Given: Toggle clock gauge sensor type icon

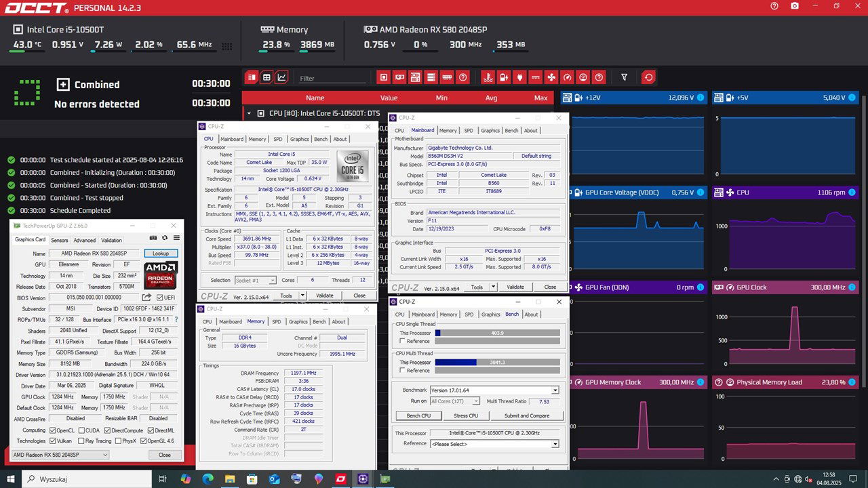Looking at the screenshot, I should (x=568, y=77).
